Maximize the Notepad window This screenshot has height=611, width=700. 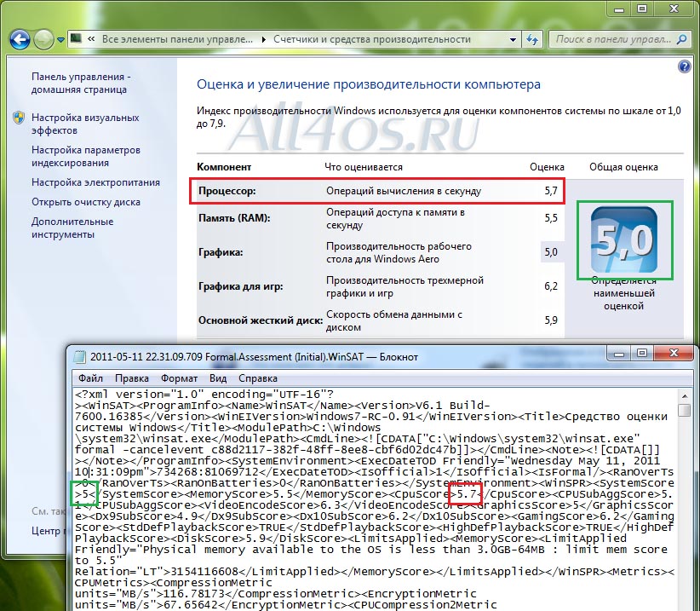coord(642,354)
